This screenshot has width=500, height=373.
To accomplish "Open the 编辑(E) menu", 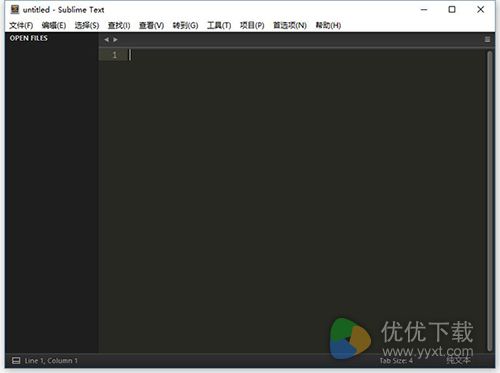I will [x=54, y=25].
